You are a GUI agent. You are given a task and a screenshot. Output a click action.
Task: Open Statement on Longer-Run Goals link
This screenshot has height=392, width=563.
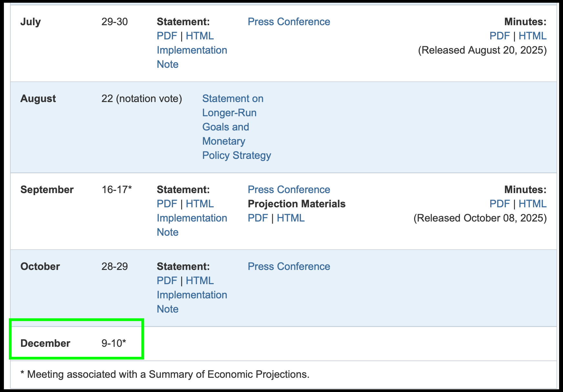237,127
